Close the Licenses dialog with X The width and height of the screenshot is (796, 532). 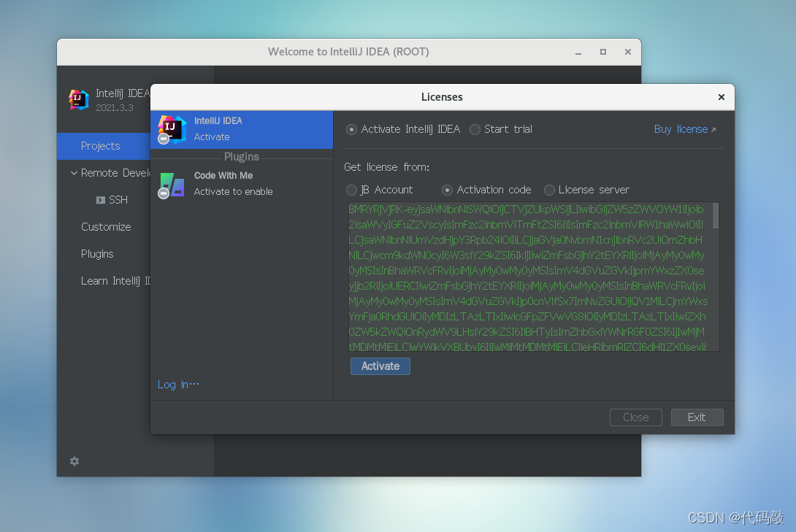tap(721, 97)
